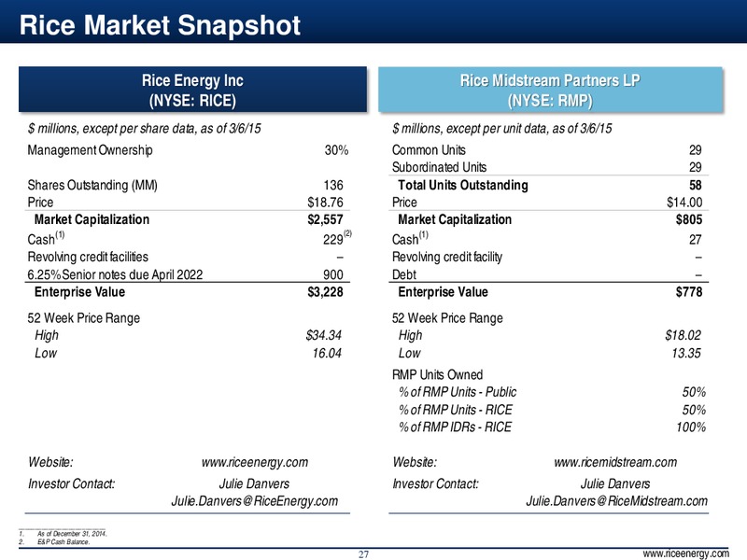The image size is (747, 560).
Task: Select the 27 cash value for RMP
Action: (x=696, y=240)
